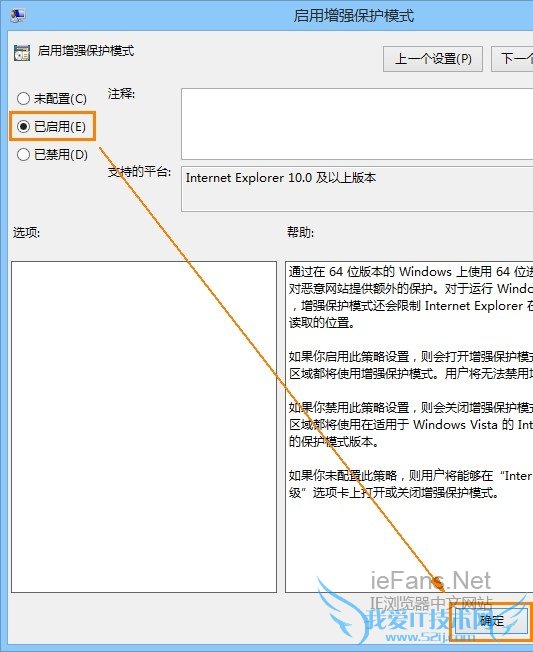
Task: Click the window icon in the title bar
Action: click(x=17, y=15)
